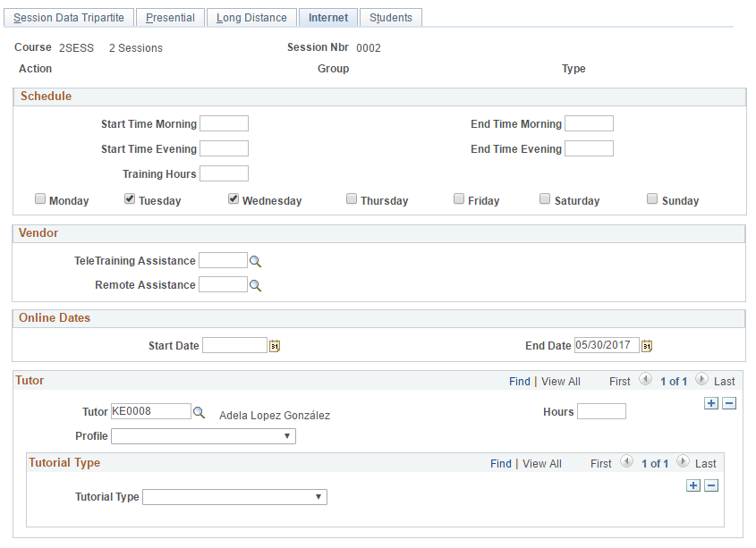
Task: Add a new Tutor row
Action: (x=711, y=403)
